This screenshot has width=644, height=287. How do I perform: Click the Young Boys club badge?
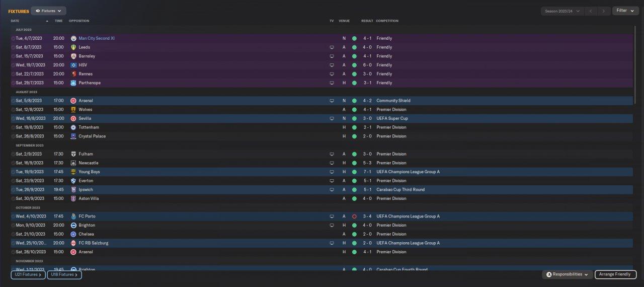click(73, 172)
